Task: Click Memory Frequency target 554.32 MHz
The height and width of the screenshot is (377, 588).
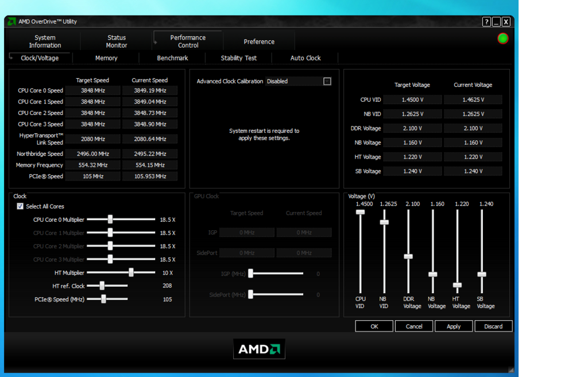Action: tap(93, 165)
